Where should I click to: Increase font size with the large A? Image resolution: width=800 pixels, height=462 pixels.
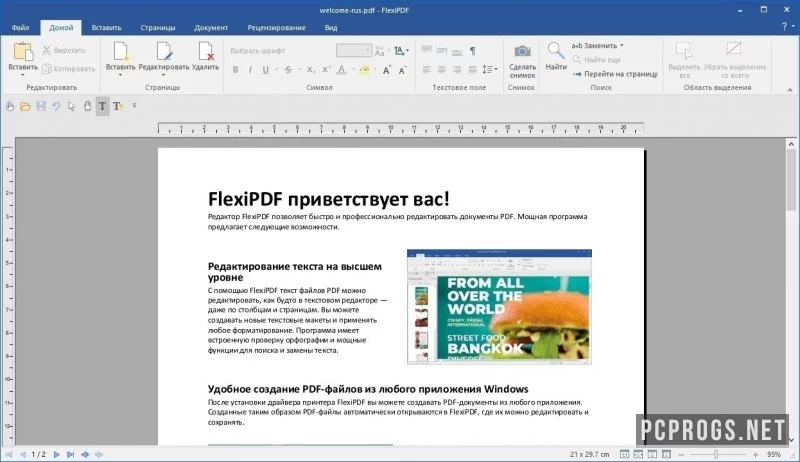387,70
